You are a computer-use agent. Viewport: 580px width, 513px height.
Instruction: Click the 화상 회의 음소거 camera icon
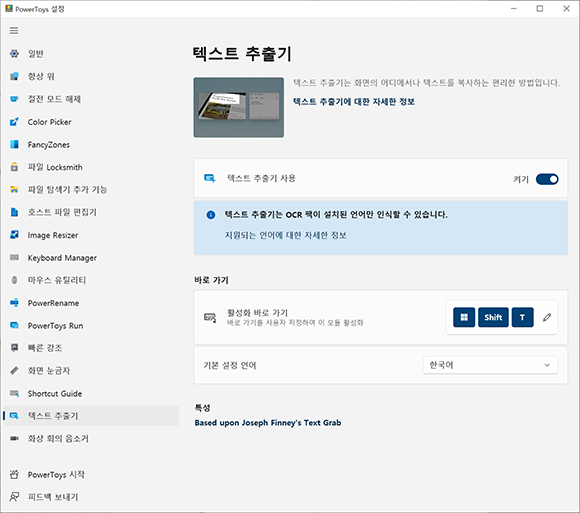14,438
